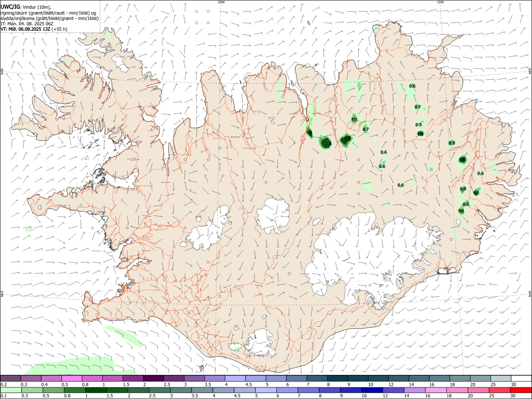Click the 1.9 precipitation value in the northeast
Screen dimensions: 532x399
tap(420, 134)
